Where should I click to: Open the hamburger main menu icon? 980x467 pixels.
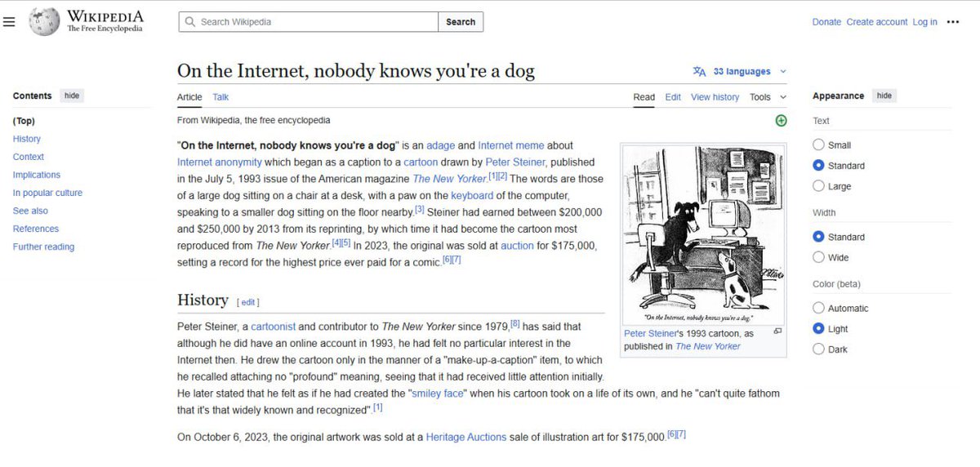click(9, 22)
